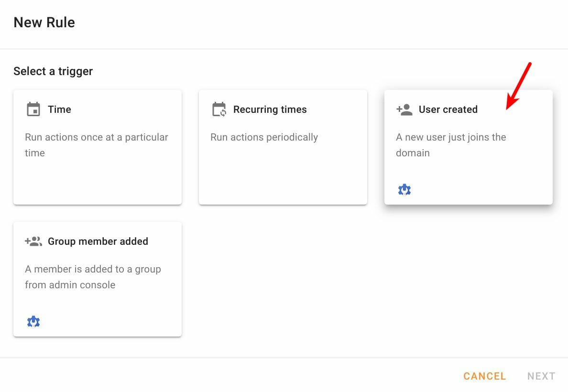
Task: Click the add-person icon beside User created
Action: pyautogui.click(x=404, y=109)
